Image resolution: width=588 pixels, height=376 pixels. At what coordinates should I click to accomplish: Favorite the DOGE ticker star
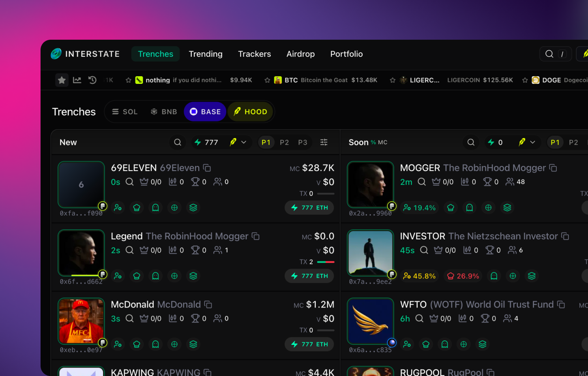point(525,80)
